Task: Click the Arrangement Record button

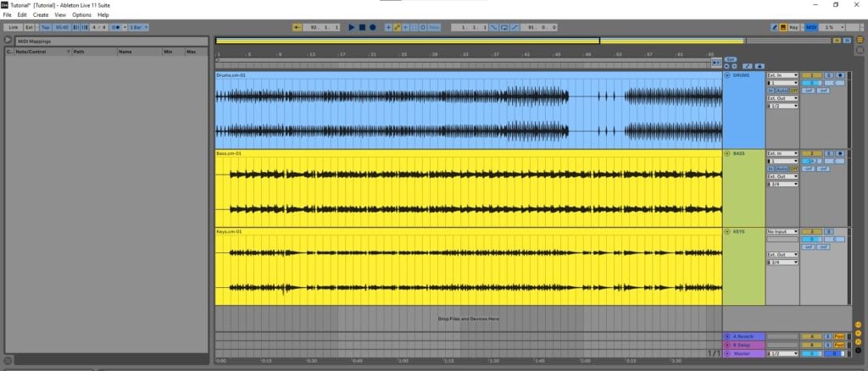Action: tap(373, 27)
